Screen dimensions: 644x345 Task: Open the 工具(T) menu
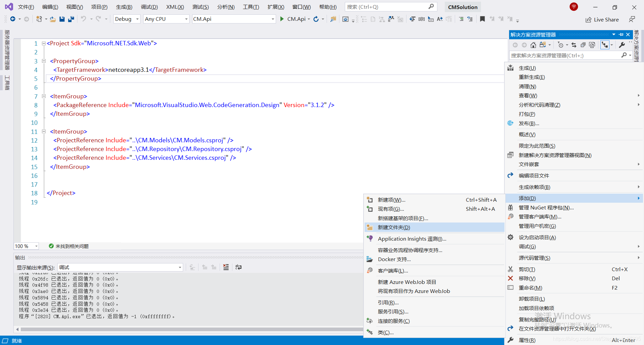[x=251, y=7]
